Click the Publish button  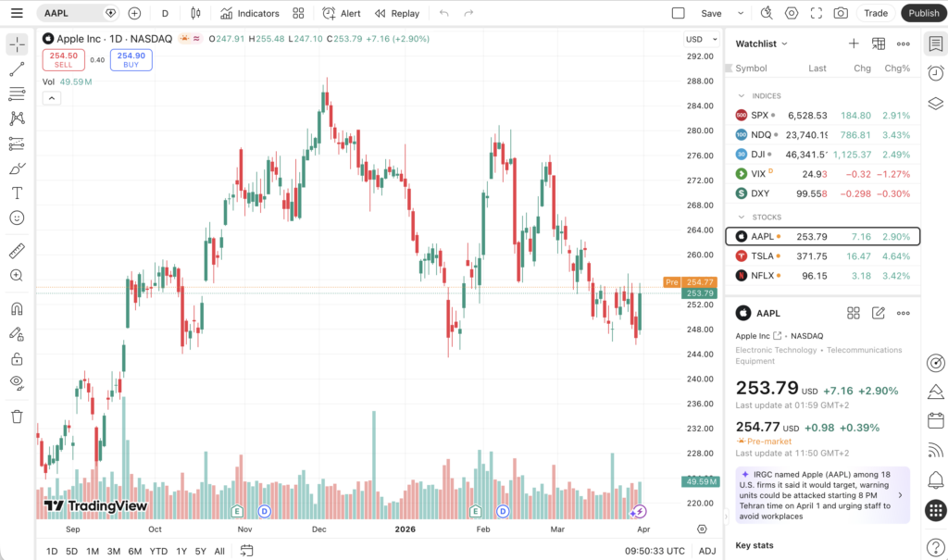pyautogui.click(x=923, y=13)
